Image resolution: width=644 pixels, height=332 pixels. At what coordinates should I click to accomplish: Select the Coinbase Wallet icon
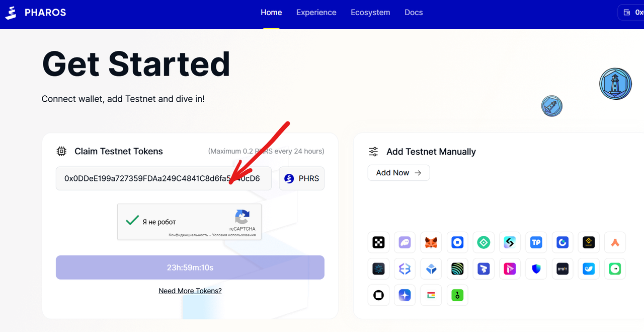coord(457,243)
